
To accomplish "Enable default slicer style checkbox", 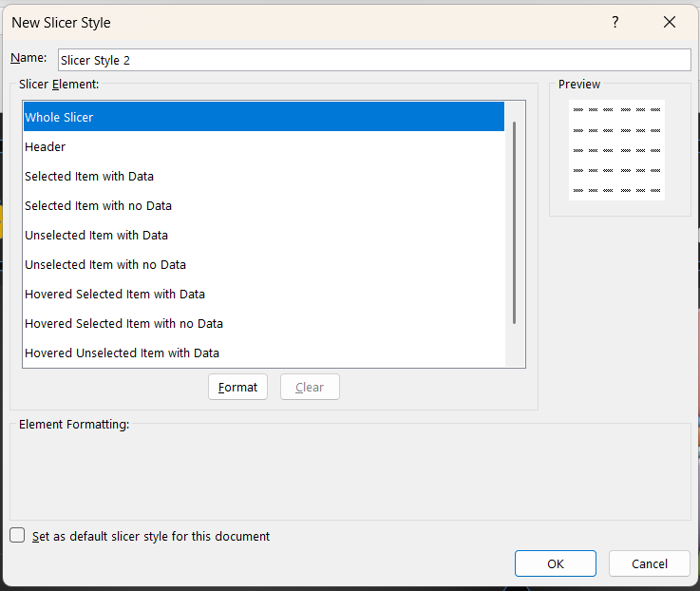I will tap(17, 535).
